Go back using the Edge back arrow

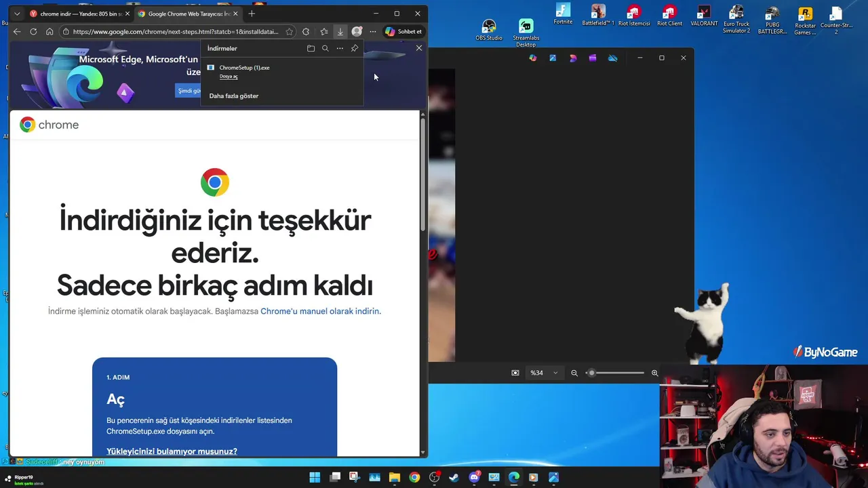[x=17, y=31]
